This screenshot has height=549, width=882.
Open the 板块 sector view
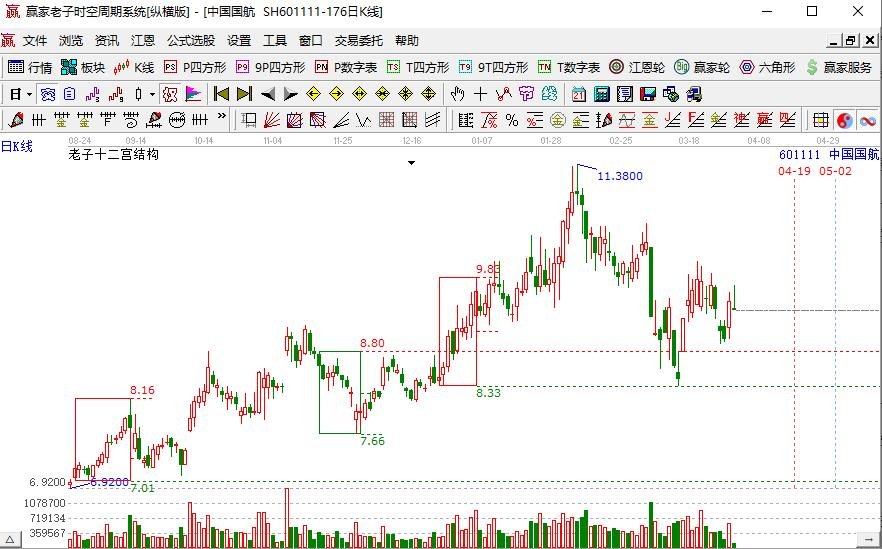(x=83, y=68)
